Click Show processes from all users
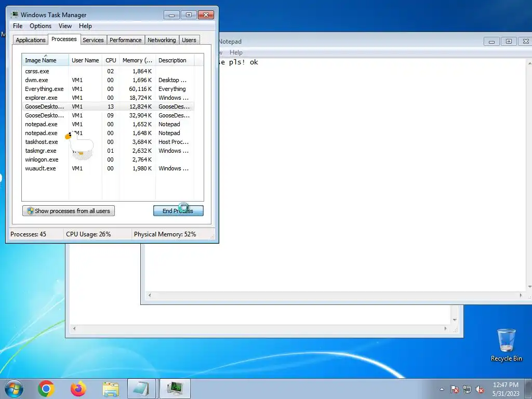This screenshot has width=532, height=399. tap(69, 211)
